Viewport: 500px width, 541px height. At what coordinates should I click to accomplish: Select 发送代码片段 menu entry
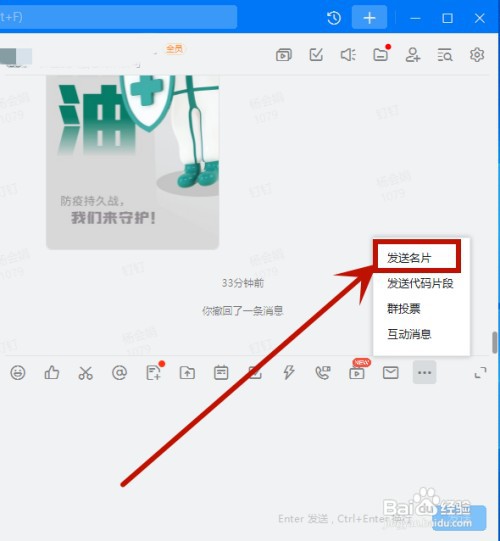point(420,283)
